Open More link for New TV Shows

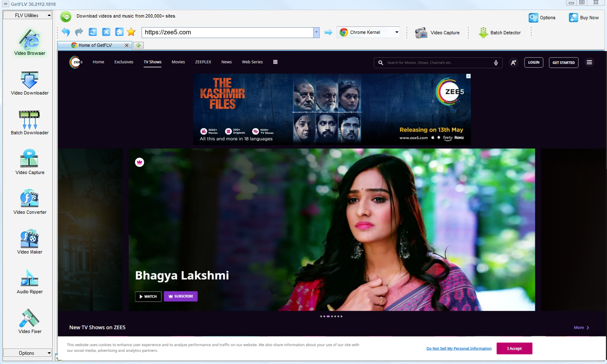coord(581,328)
